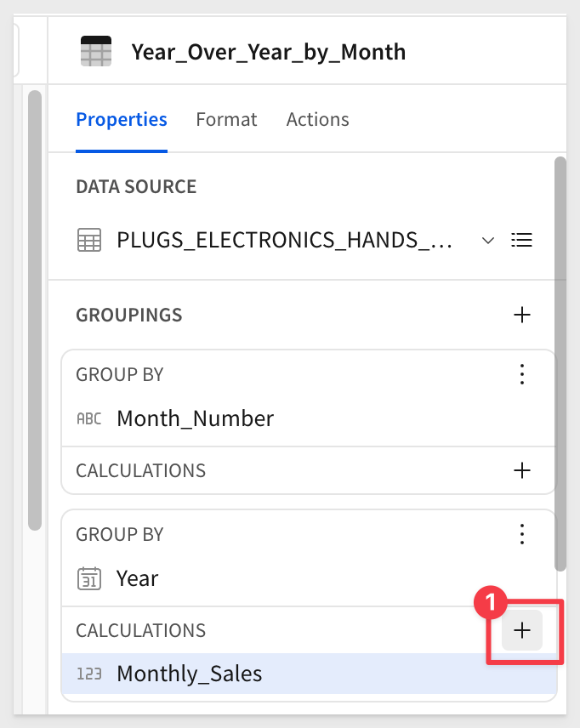Click the data source table icon
Screen dimensions: 580x728
89,240
